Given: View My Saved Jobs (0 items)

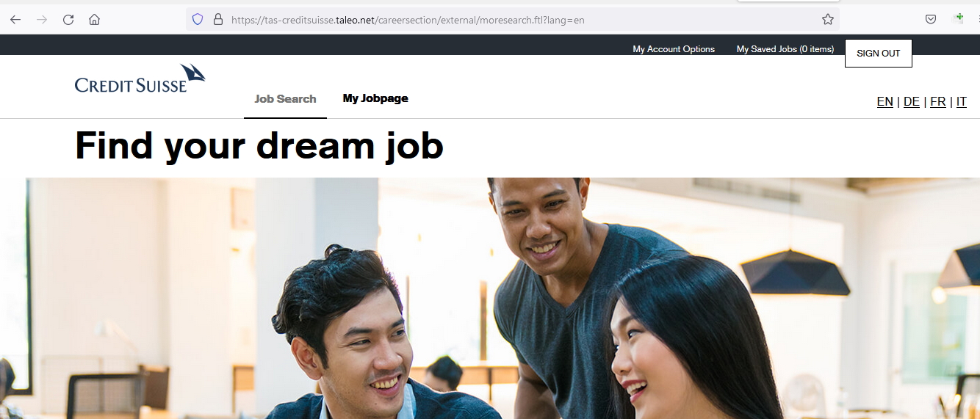Looking at the screenshot, I should coord(785,49).
